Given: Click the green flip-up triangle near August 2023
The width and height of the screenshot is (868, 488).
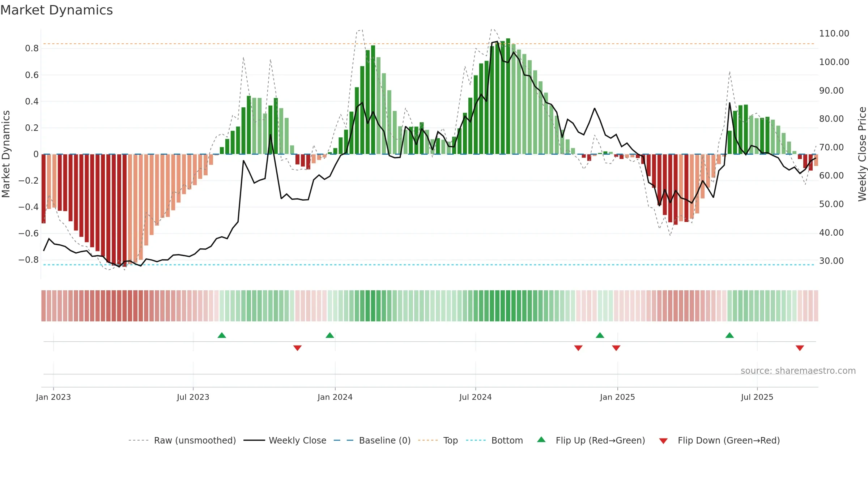Looking at the screenshot, I should pos(222,335).
